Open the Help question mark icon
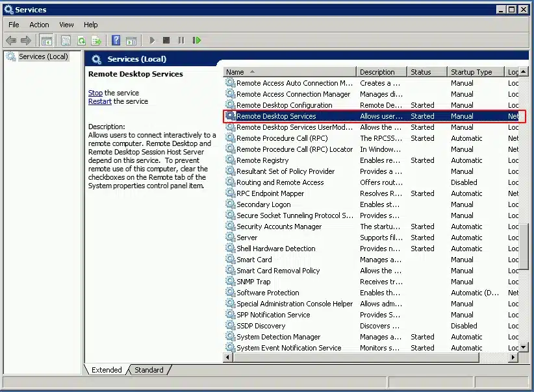The height and width of the screenshot is (392, 534). pos(116,40)
